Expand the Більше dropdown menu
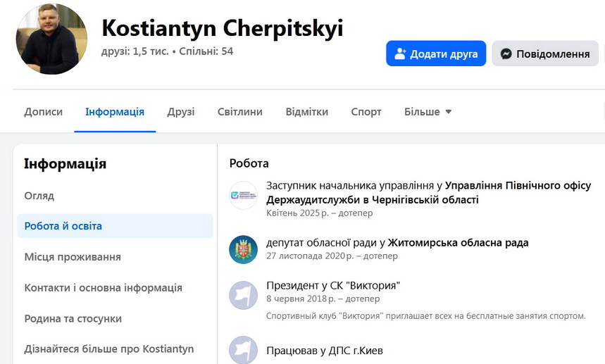The height and width of the screenshot is (364, 605). point(428,111)
